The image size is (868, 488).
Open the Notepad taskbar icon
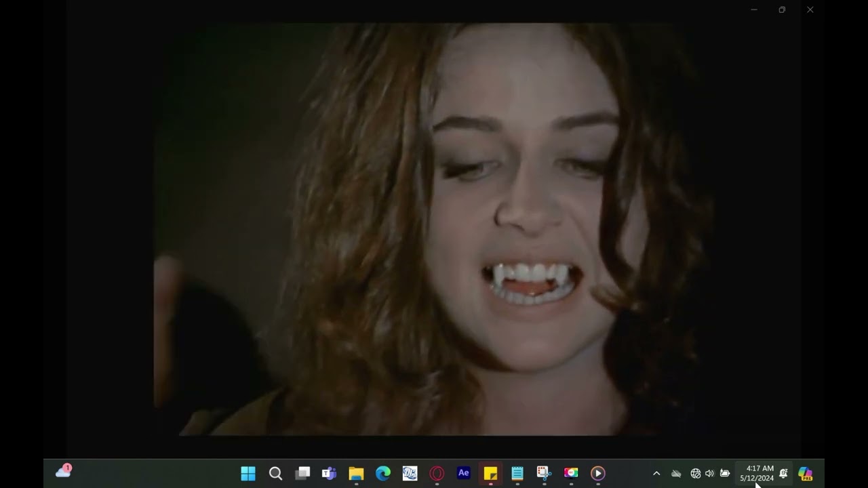(517, 473)
